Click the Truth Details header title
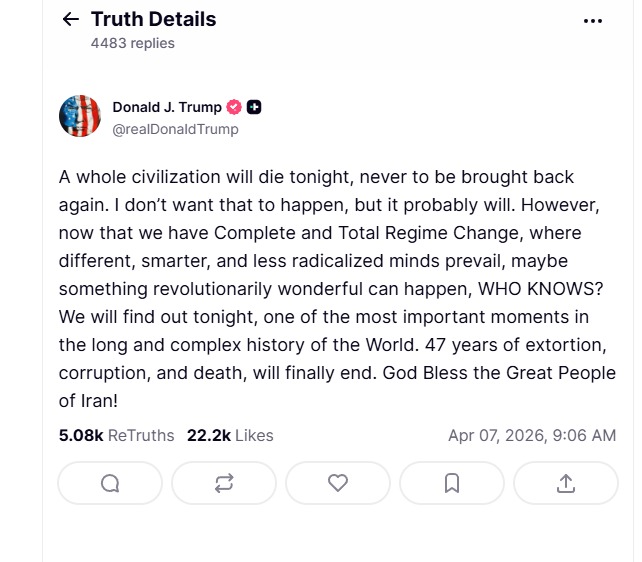Viewport: 642px width, 562px height. click(x=153, y=19)
